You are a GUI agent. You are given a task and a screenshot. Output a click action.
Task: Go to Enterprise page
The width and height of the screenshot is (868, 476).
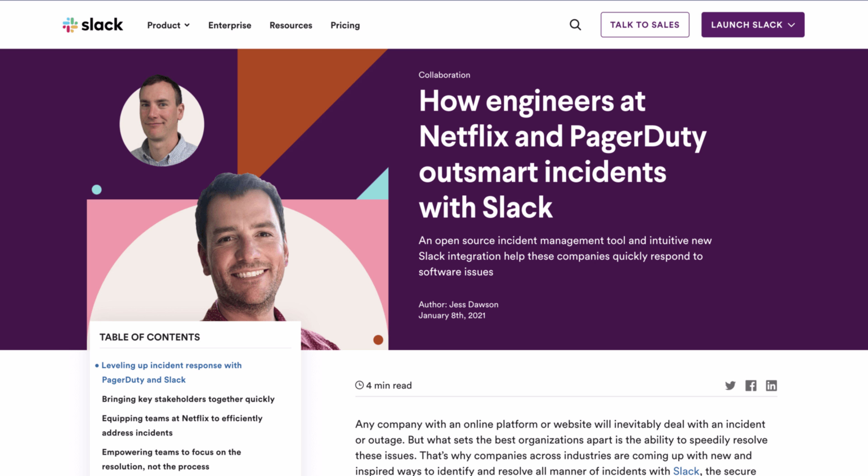[229, 25]
